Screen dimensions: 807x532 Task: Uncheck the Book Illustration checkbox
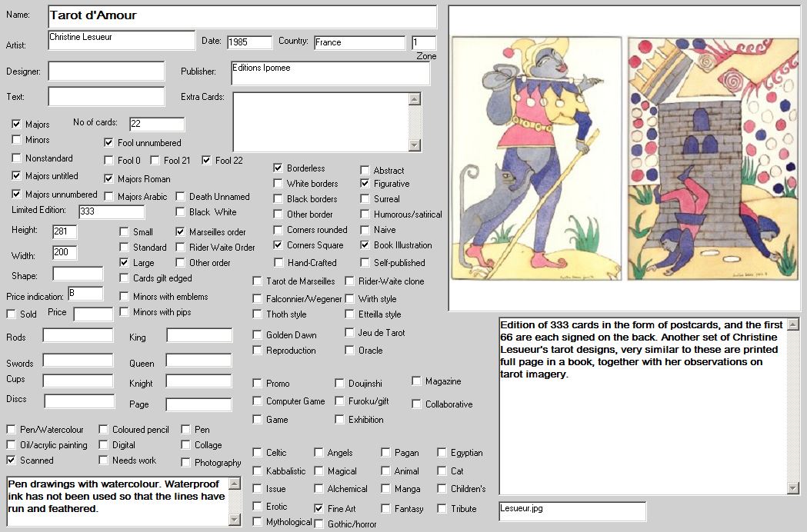coord(365,245)
